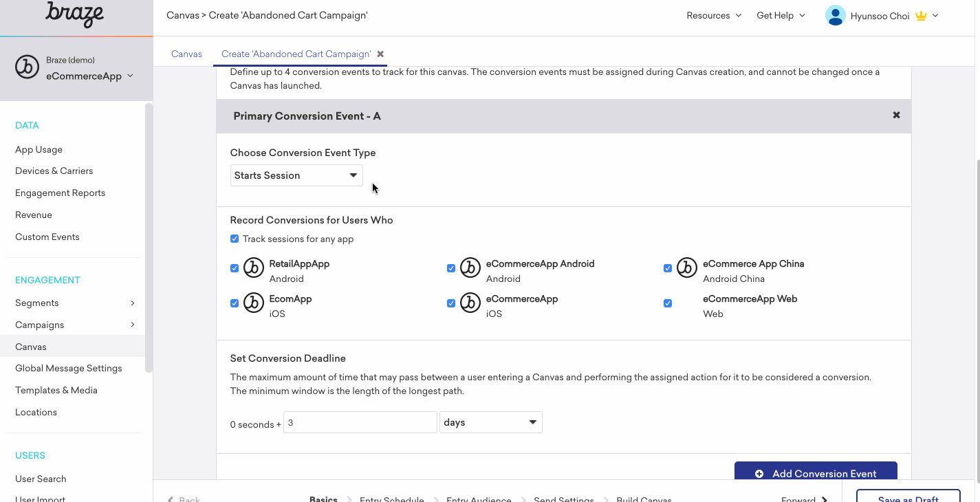Click the sidebar scrollbar
Viewport: 980px width, 502px height.
tap(149, 238)
